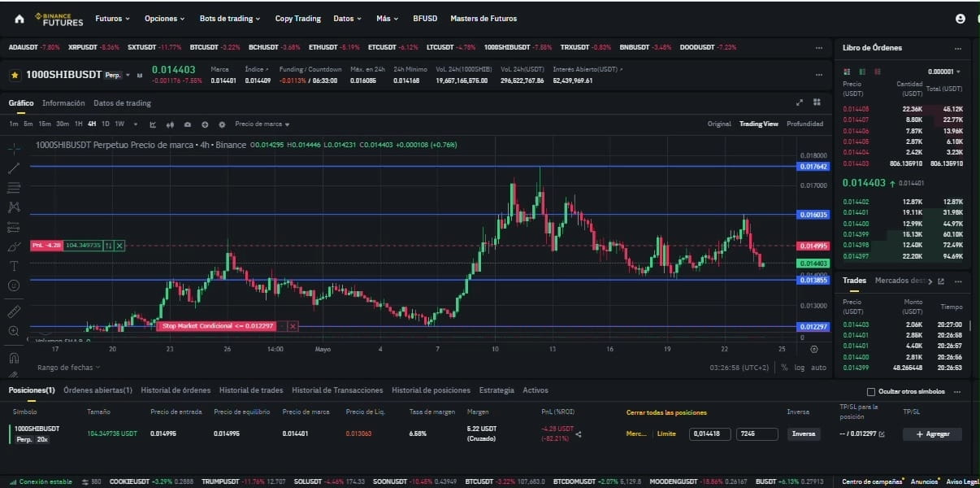Viewport: 980px width, 488px height.
Task: Add indicator with the plus circle icon
Action: coord(205,124)
